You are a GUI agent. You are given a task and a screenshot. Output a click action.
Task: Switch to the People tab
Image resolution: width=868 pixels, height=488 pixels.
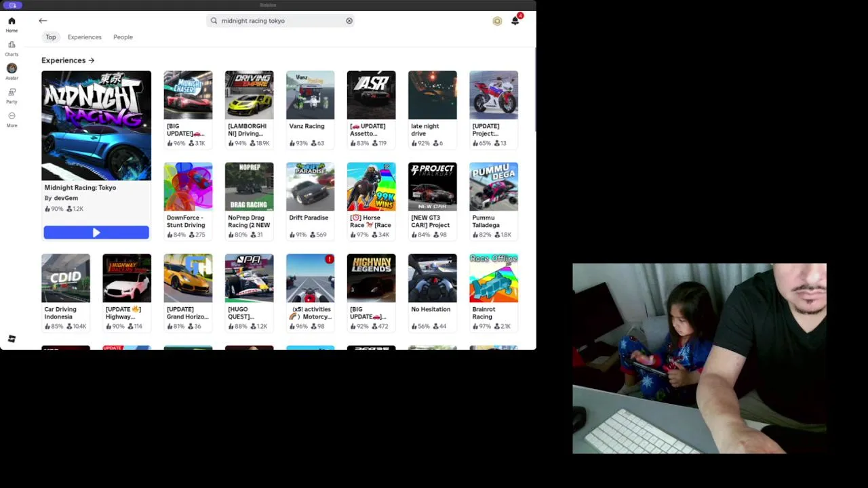(123, 37)
